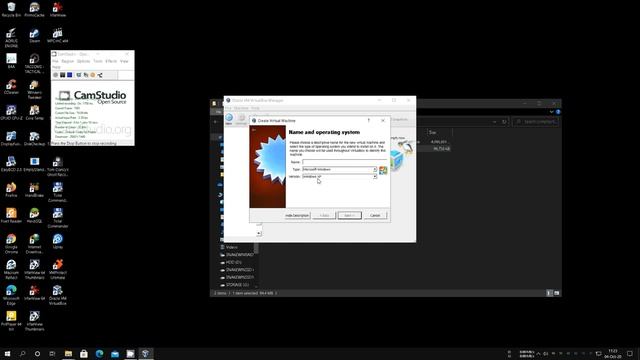640x360 pixels.
Task: Open the File menu in CamStudio
Action: tap(56, 61)
